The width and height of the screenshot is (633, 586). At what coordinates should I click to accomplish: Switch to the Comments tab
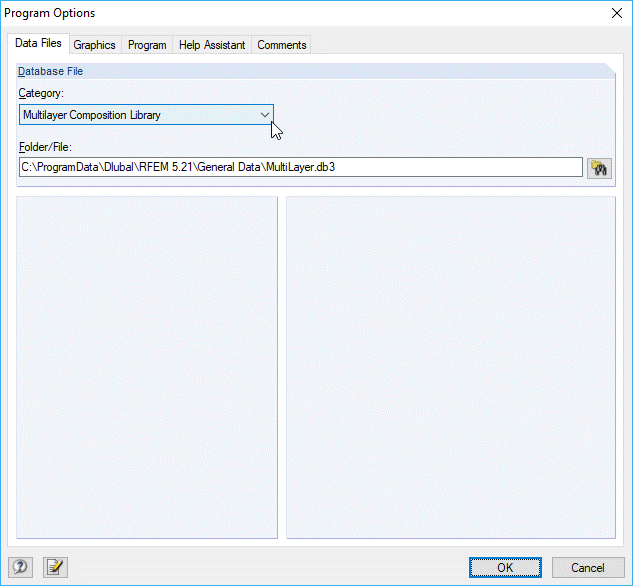(282, 45)
